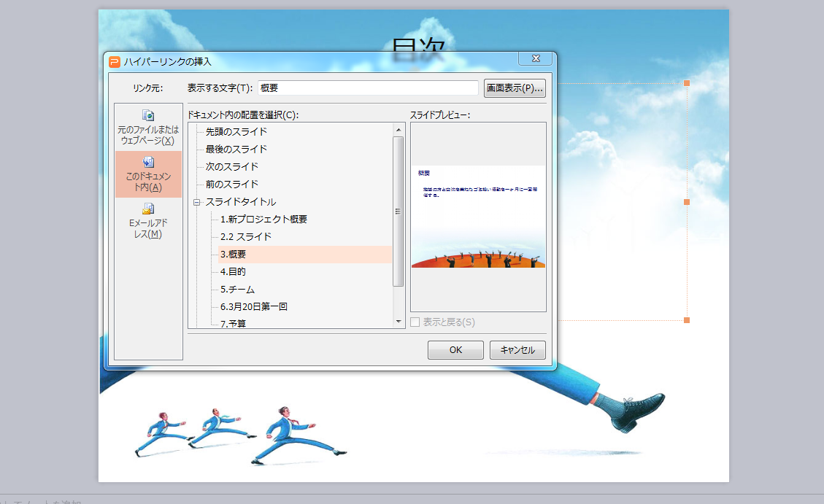The image size is (824, 504).
Task: Select the スライドタイトル tree label
Action: coord(241,201)
